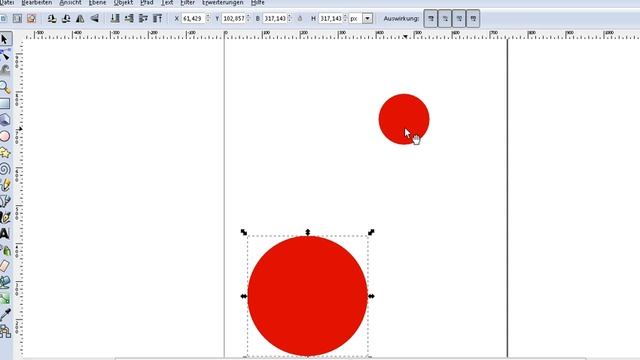
Task: Click the Deselect icon in toolbar
Action: point(31,18)
